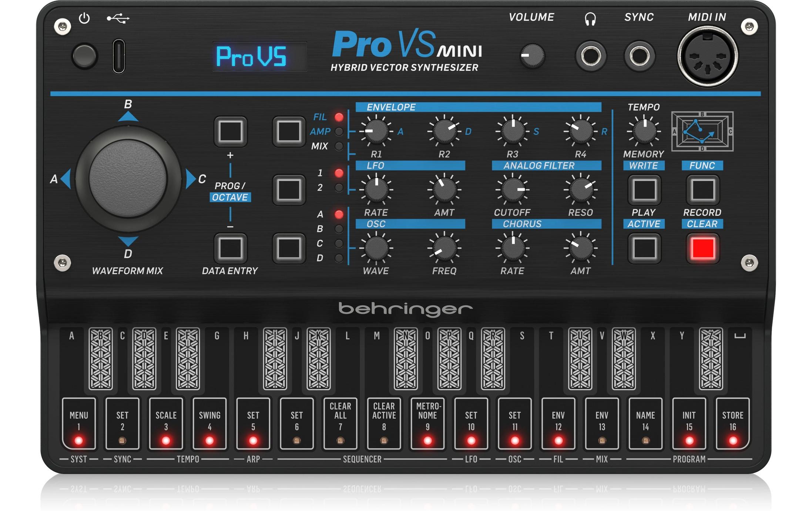Image resolution: width=812 pixels, height=511 pixels.
Task: Click the FUNC button
Action: pyautogui.click(x=702, y=190)
